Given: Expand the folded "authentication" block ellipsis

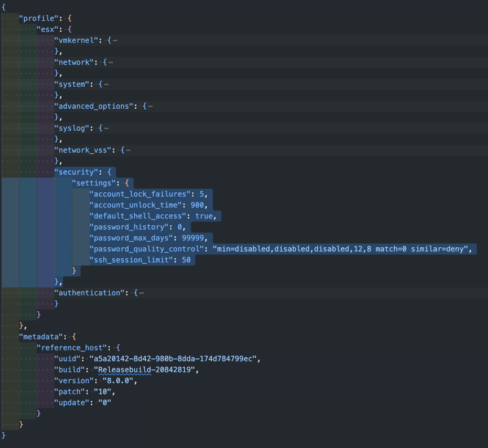Looking at the screenshot, I should (x=142, y=293).
